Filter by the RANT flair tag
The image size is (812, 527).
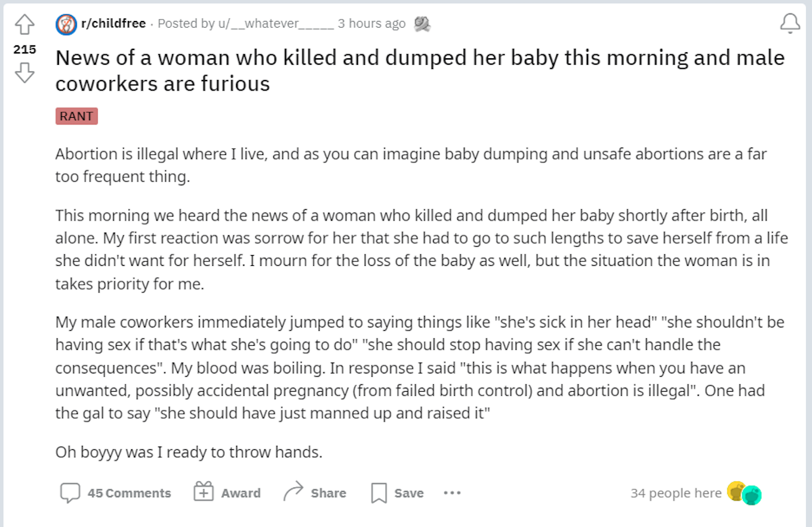point(76,116)
